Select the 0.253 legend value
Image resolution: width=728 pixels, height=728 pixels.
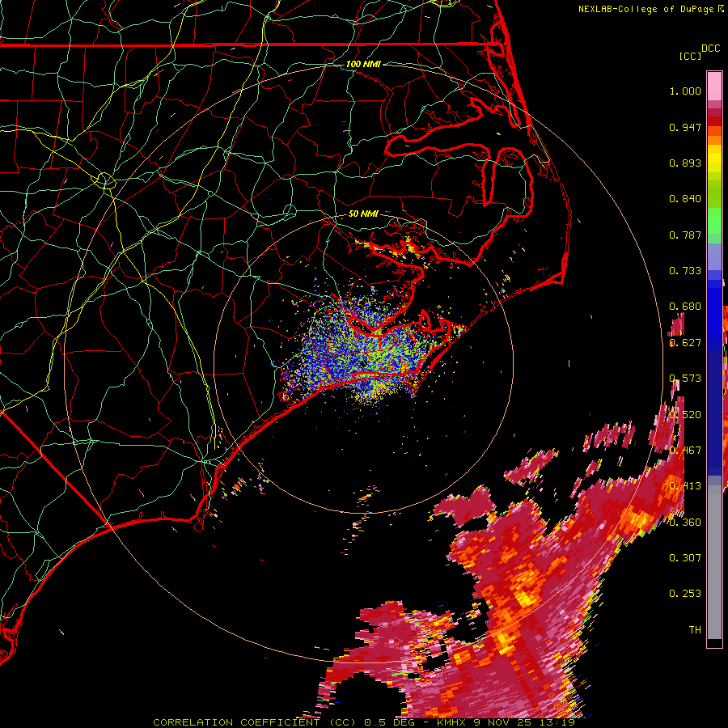coord(685,594)
